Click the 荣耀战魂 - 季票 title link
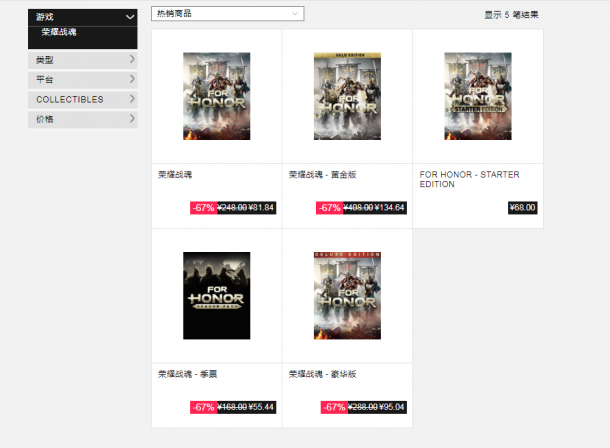Screen dimensions: 610x448 tap(188, 374)
